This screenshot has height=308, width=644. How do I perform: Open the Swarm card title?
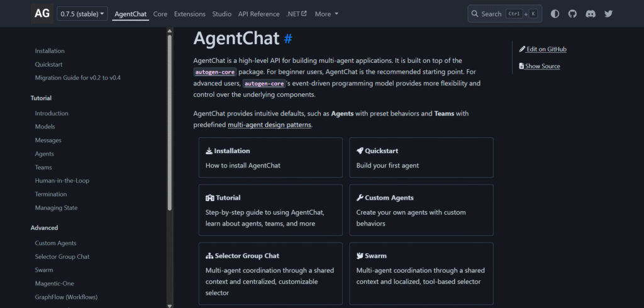[x=376, y=256]
